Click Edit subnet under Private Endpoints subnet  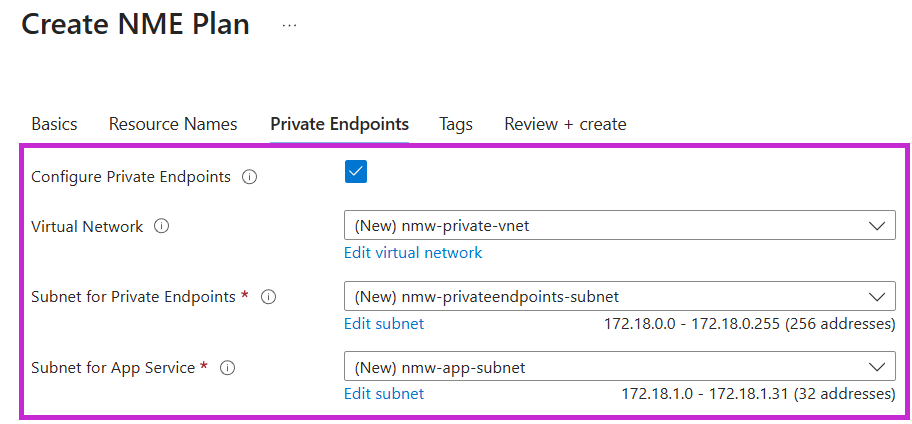[384, 324]
